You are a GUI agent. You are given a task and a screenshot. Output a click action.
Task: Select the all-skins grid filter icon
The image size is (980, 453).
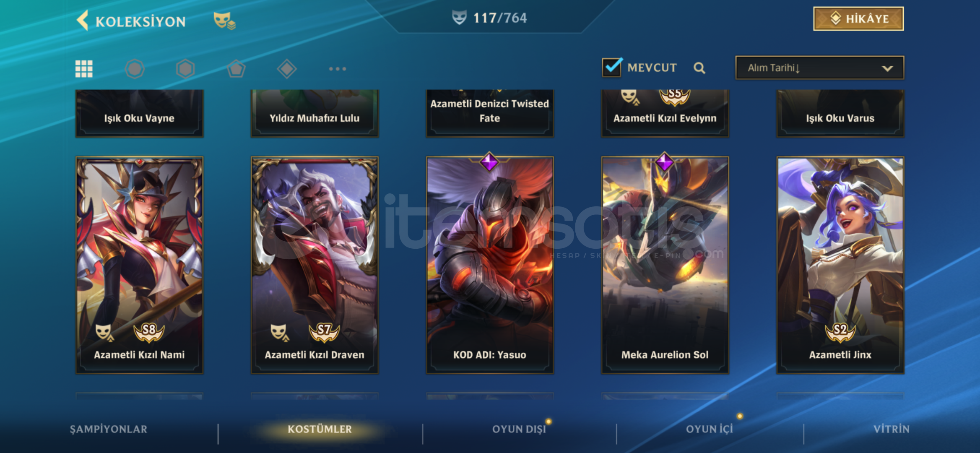click(x=84, y=69)
